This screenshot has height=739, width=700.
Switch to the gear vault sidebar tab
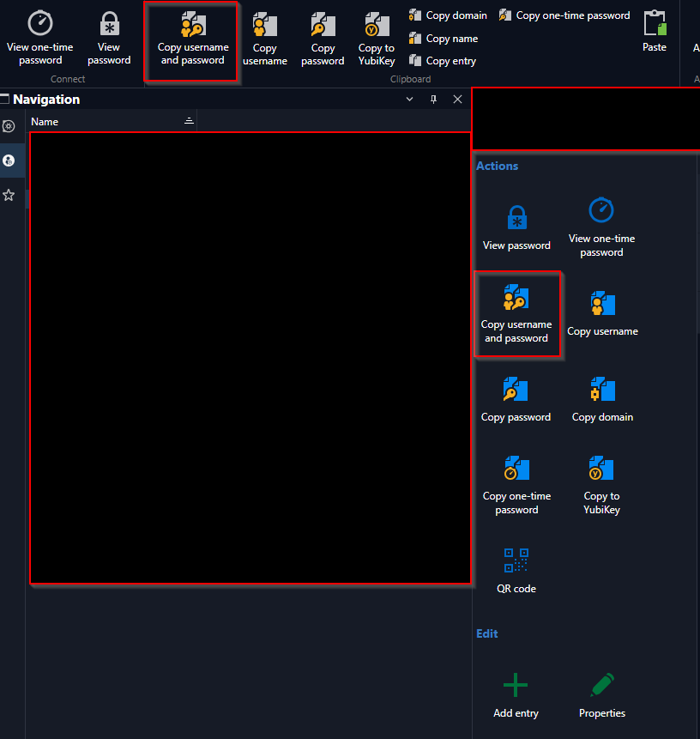click(x=9, y=126)
